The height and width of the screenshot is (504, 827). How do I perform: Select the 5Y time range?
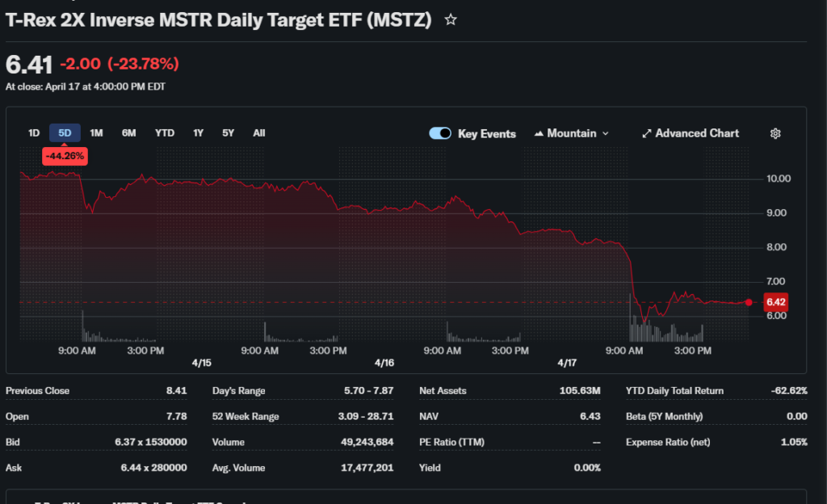(229, 133)
